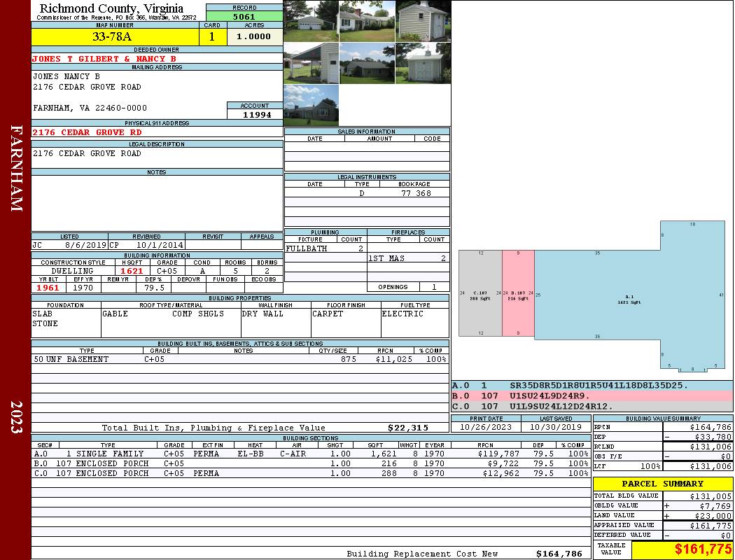Open the bottom single house photo
The height and width of the screenshot is (560, 735).
tap(311, 105)
